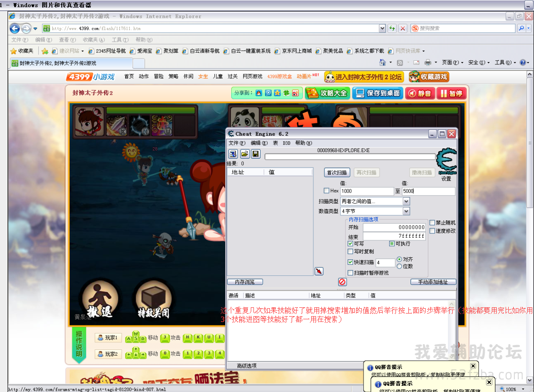
Task: Open the 文件 menu in Cheat Engine
Action: pyautogui.click(x=237, y=143)
